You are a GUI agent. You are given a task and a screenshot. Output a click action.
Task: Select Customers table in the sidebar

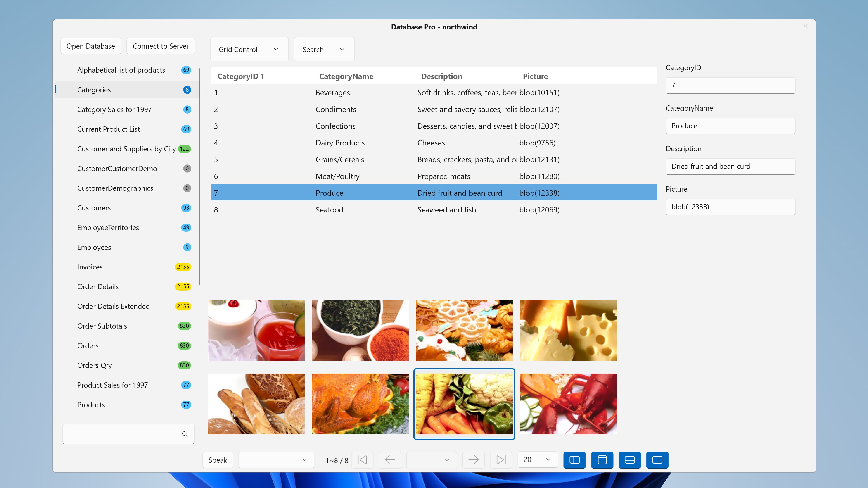94,208
